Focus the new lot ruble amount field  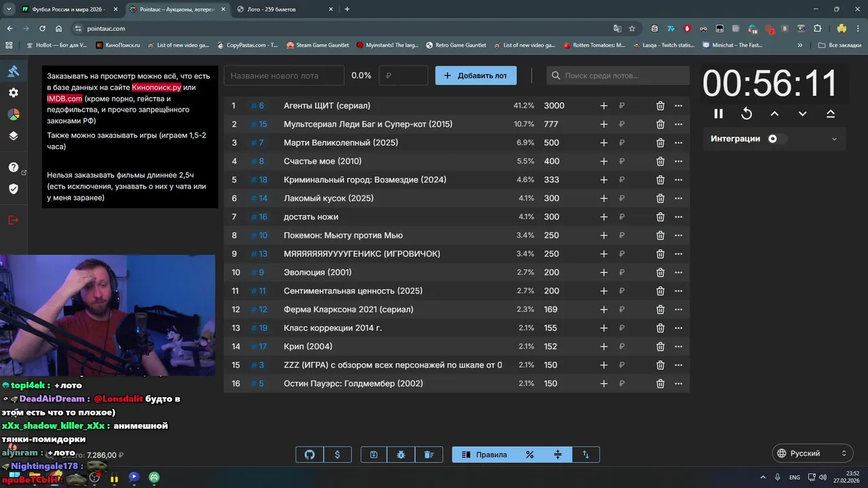(403, 76)
